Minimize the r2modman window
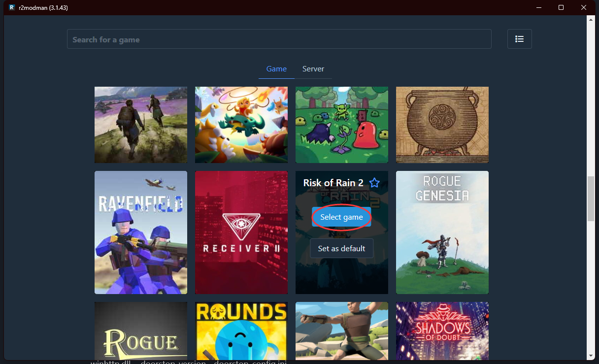The height and width of the screenshot is (364, 599). click(538, 7)
